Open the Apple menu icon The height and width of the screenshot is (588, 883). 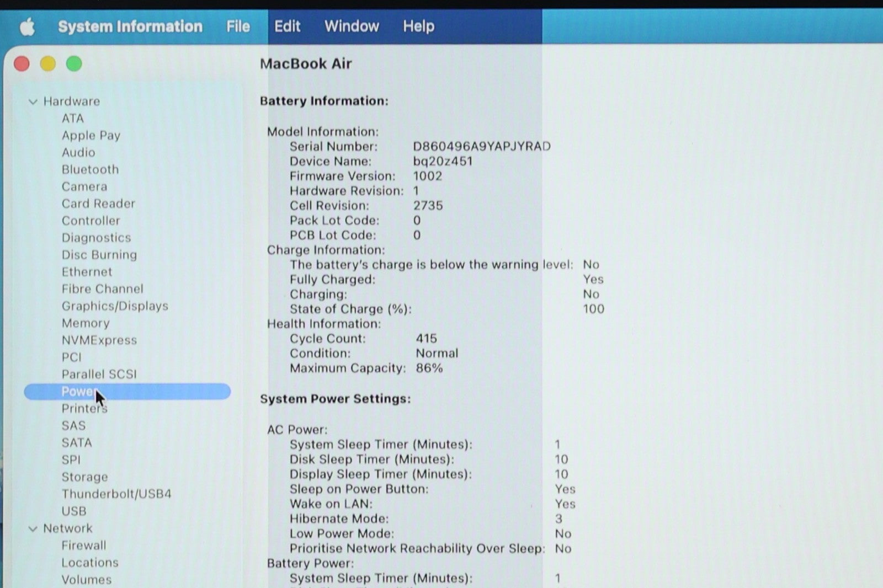coord(27,26)
